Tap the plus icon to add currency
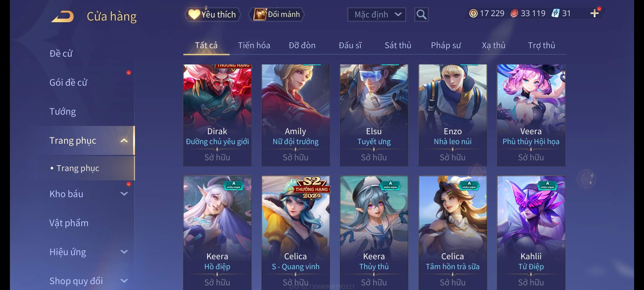644x290 pixels. coord(594,13)
